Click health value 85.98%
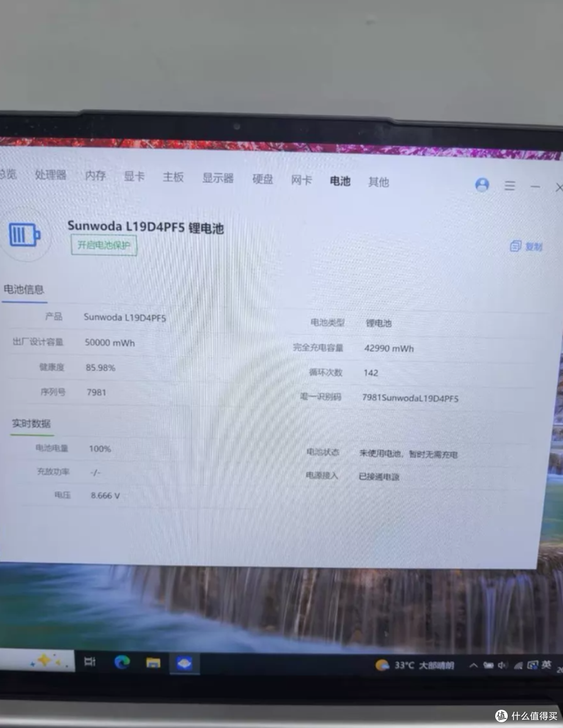563x728 pixels. point(101,368)
